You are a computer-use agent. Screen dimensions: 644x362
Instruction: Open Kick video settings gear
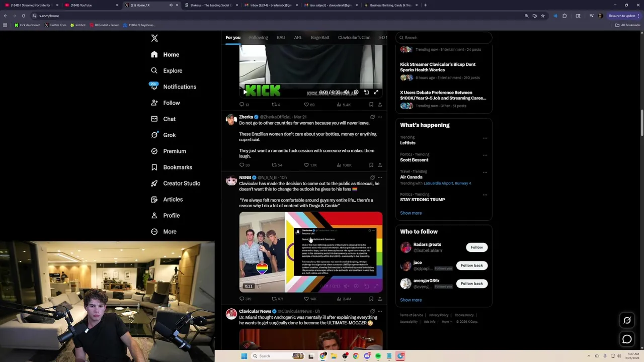tap(356, 92)
